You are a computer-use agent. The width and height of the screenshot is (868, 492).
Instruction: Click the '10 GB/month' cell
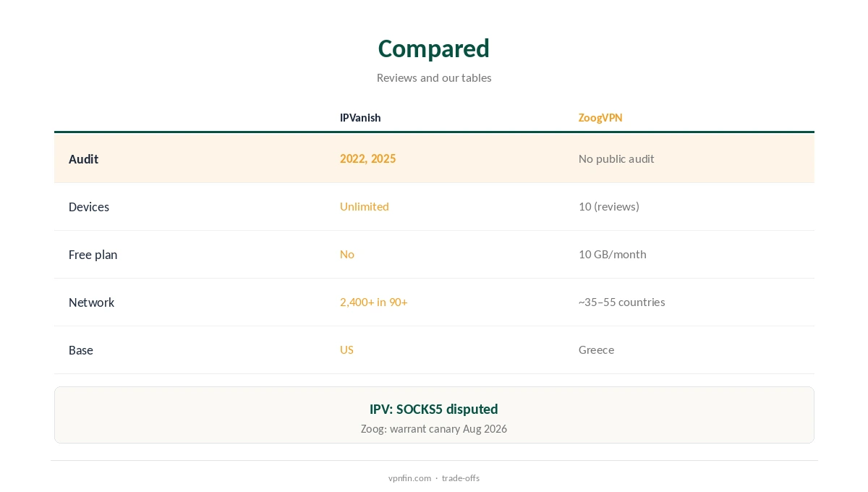click(613, 254)
